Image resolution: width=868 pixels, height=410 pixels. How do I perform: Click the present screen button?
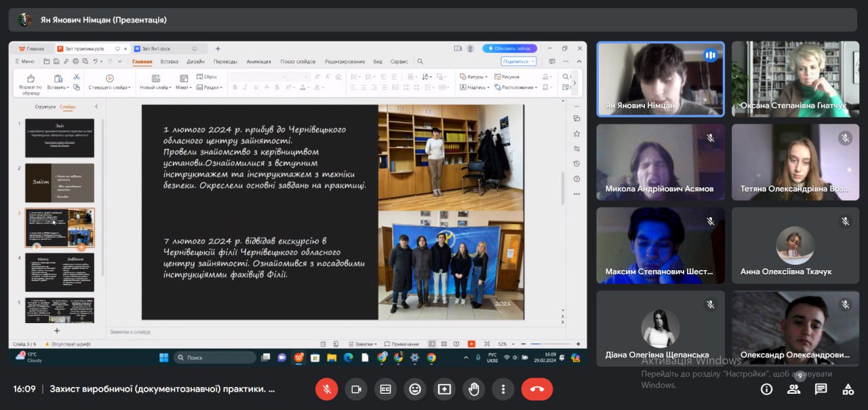(444, 389)
